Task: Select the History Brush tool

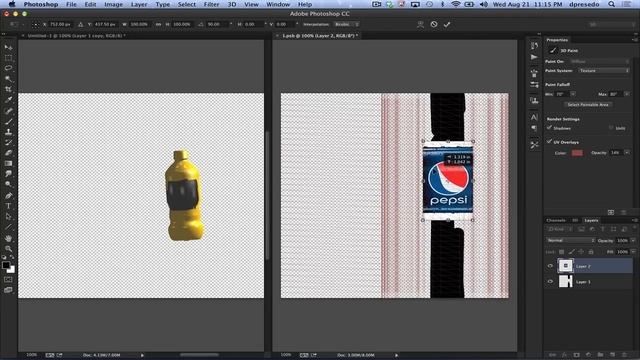Action: coord(8,142)
